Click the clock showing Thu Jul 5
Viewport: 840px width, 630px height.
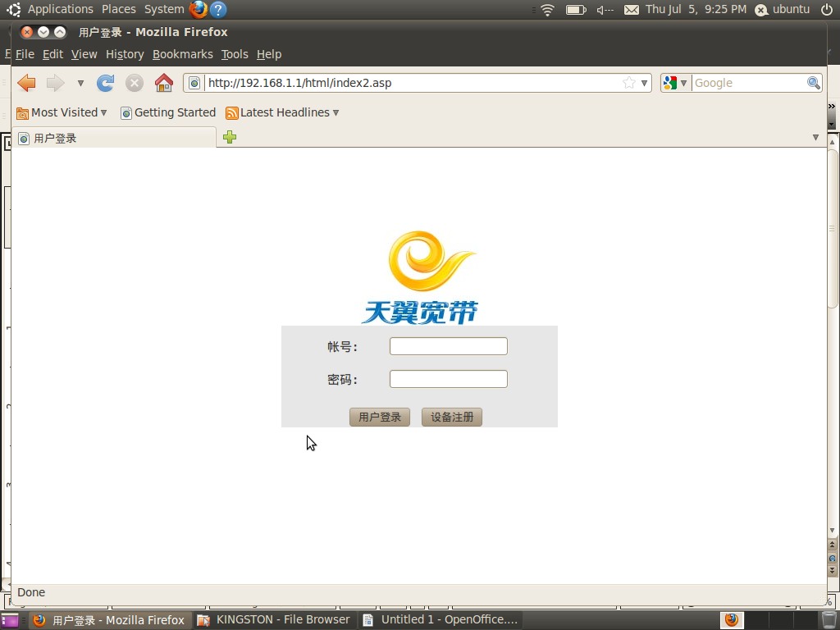(696, 9)
